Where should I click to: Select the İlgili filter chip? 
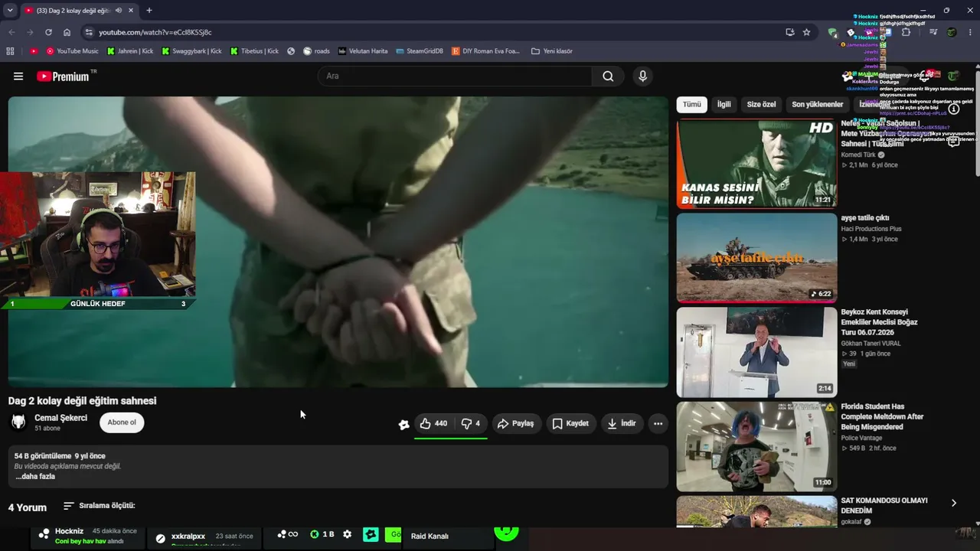(724, 104)
